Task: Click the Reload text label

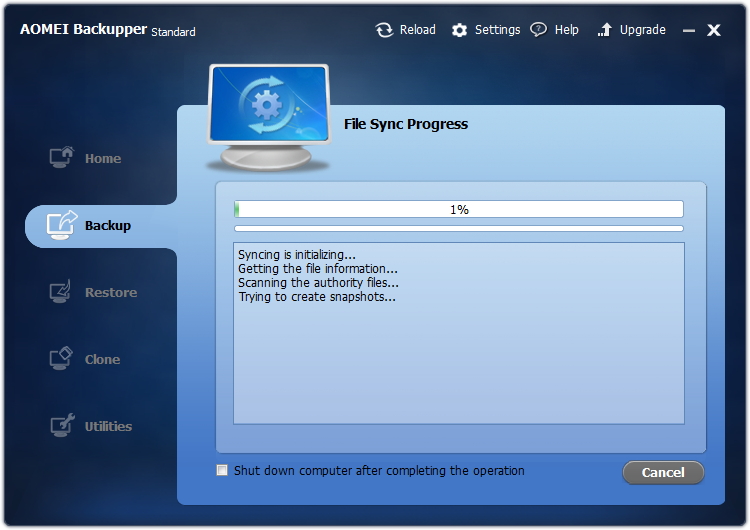Action: (418, 30)
